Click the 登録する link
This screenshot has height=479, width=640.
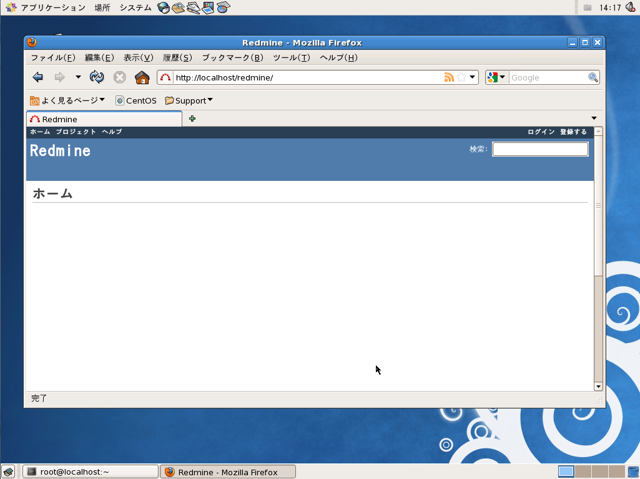tap(573, 132)
